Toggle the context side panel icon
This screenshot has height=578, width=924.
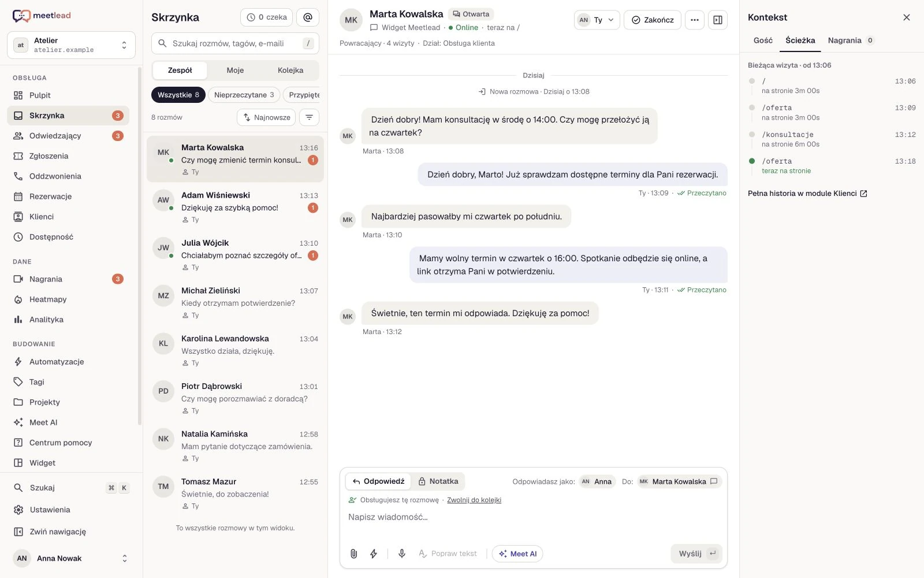[x=718, y=20]
